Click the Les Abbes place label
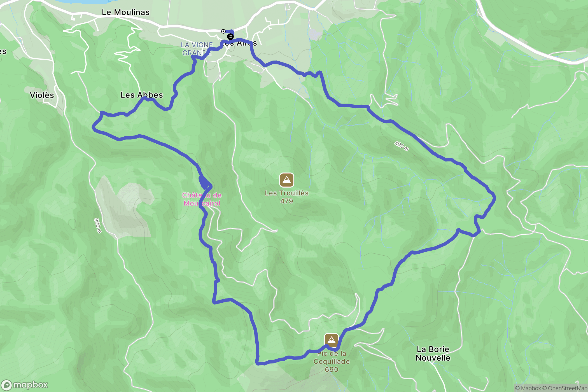 coord(142,95)
